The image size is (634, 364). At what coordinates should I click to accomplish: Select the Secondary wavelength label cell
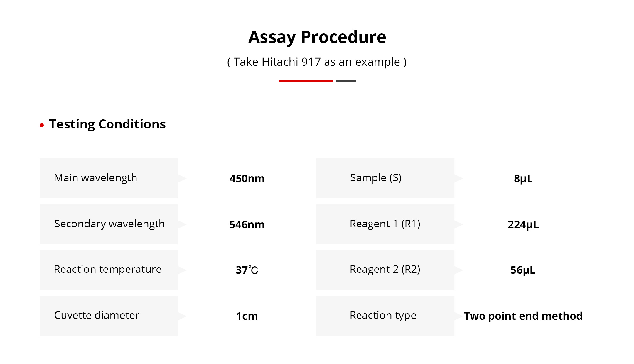point(109,224)
